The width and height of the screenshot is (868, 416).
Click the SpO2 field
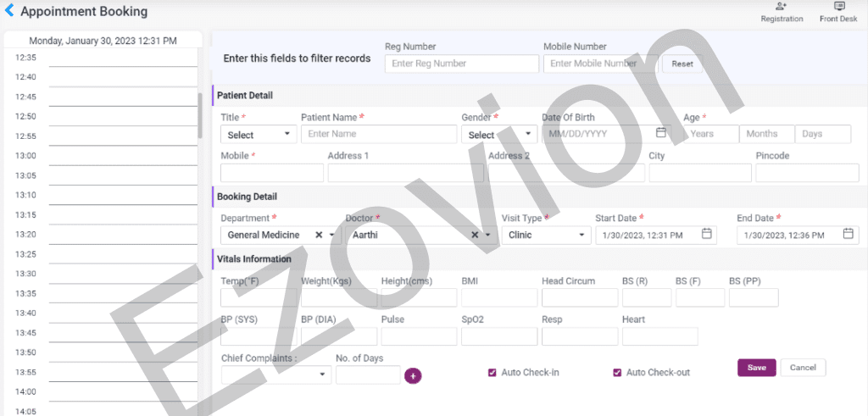[499, 336]
